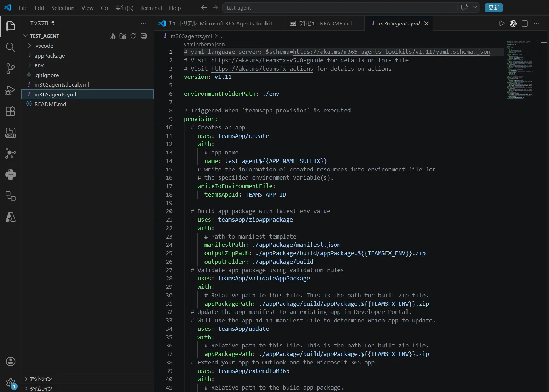Open explorer panel more actions ellipsis

click(143, 23)
